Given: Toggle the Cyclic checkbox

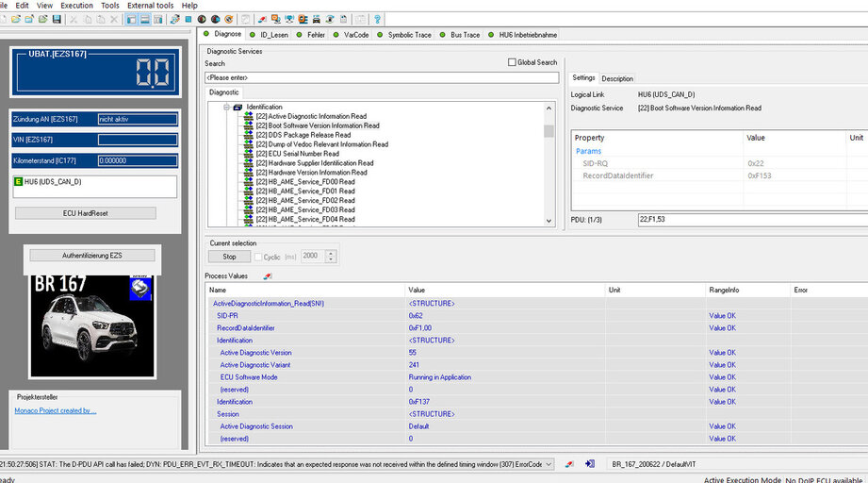Looking at the screenshot, I should [x=259, y=257].
